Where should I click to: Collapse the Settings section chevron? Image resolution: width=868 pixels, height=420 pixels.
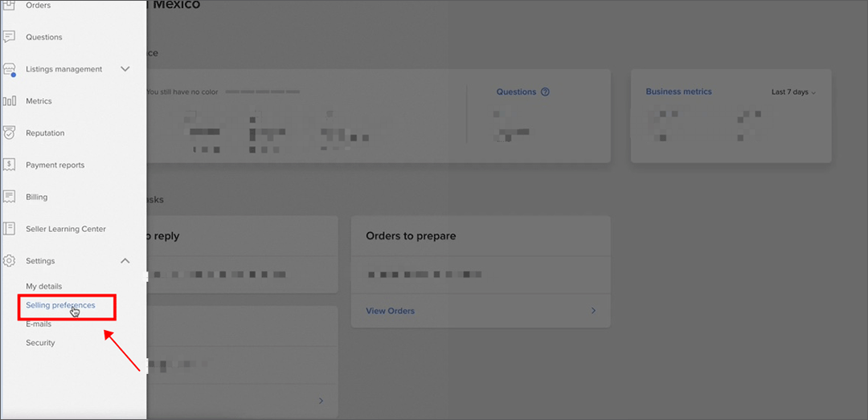(x=125, y=261)
